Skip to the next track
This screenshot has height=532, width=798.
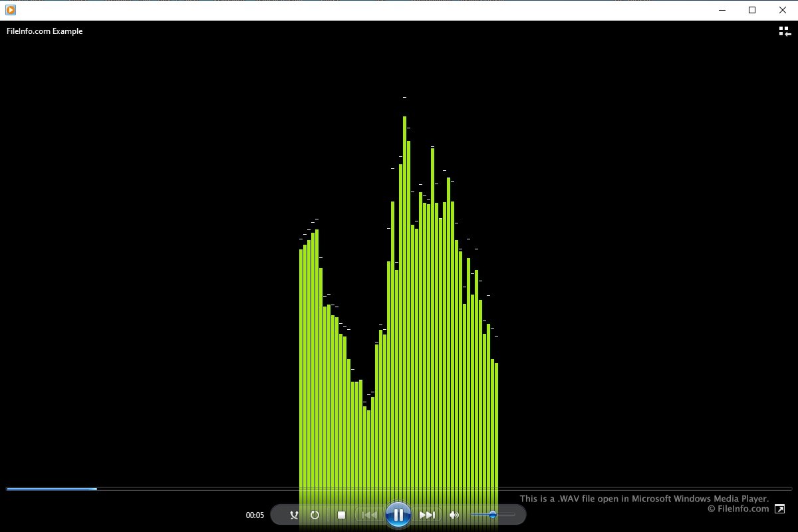coord(427,515)
